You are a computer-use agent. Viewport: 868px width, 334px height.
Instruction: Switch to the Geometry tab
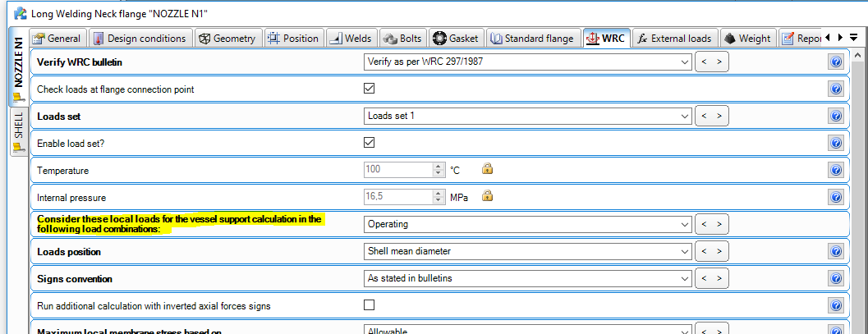coord(227,38)
